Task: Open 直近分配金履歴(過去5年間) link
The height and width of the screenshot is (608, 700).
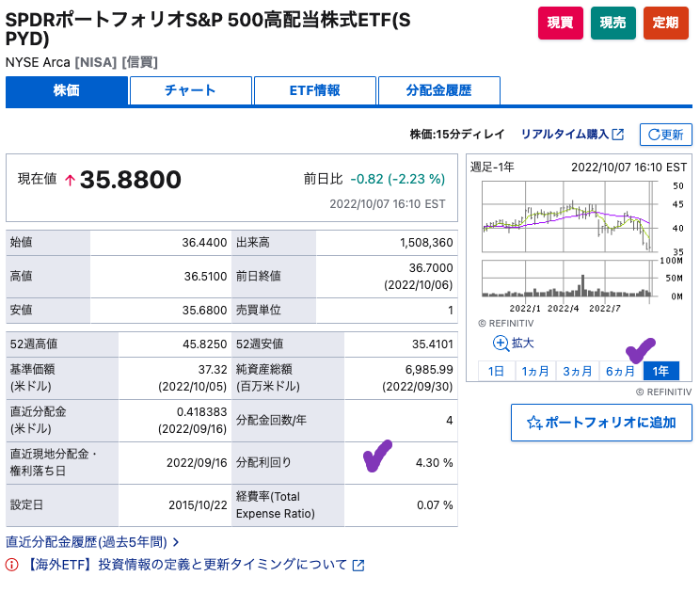Action: 87,542
